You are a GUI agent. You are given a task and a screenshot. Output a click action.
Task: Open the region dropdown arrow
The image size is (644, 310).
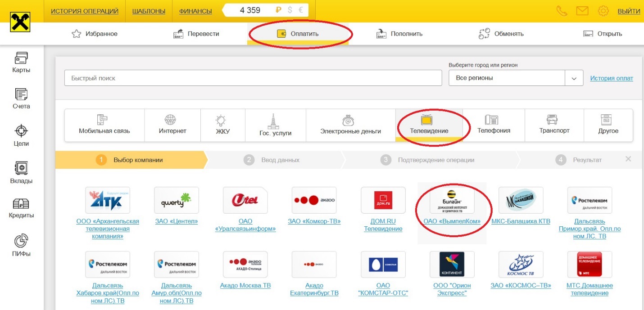(x=574, y=78)
